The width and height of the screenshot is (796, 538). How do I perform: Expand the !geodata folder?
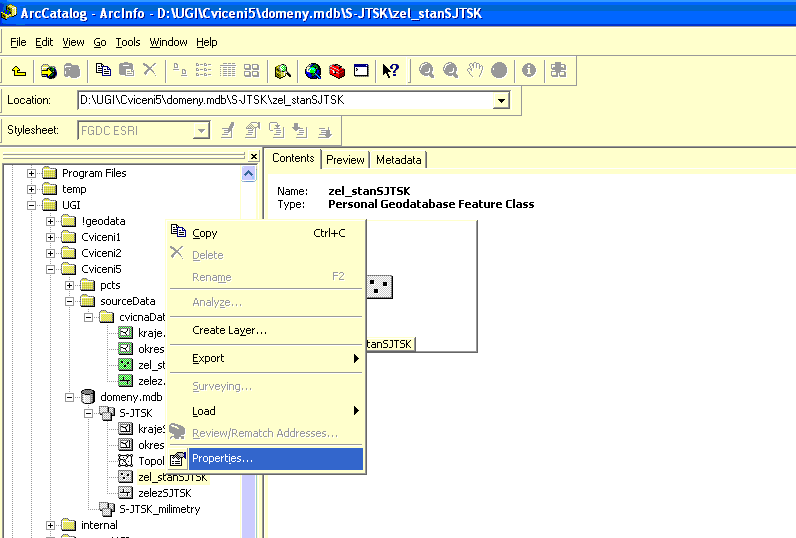point(50,221)
